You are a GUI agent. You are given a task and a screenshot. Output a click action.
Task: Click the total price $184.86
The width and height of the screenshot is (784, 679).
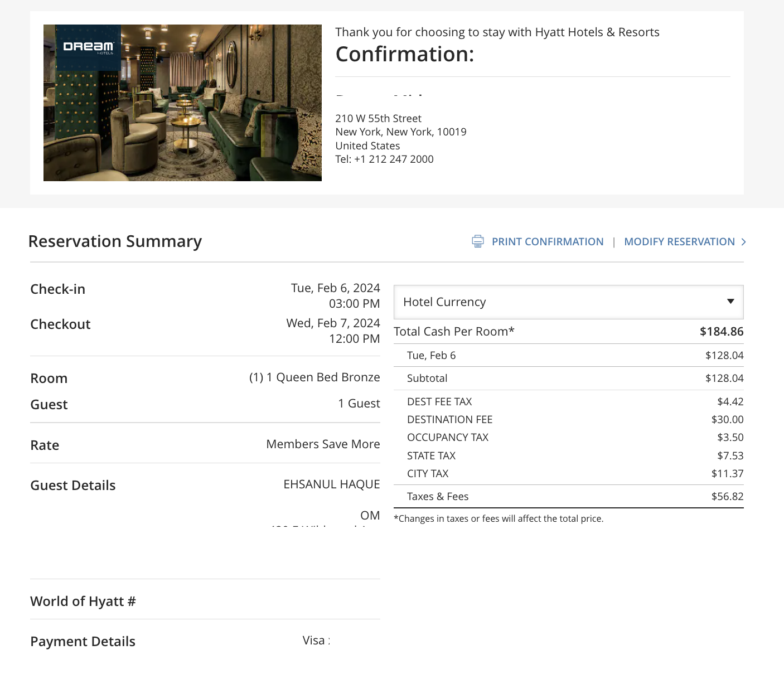click(x=722, y=332)
